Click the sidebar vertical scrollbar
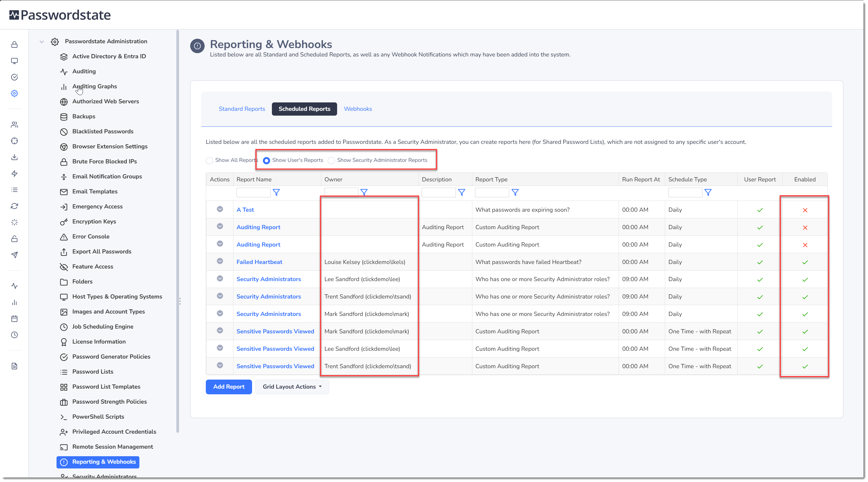The height and width of the screenshot is (482, 868). [178, 231]
